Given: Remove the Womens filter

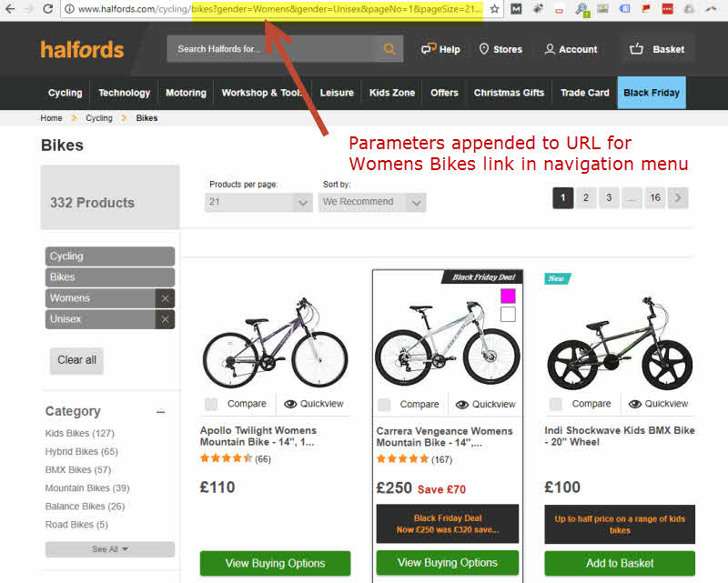Looking at the screenshot, I should pyautogui.click(x=165, y=297).
